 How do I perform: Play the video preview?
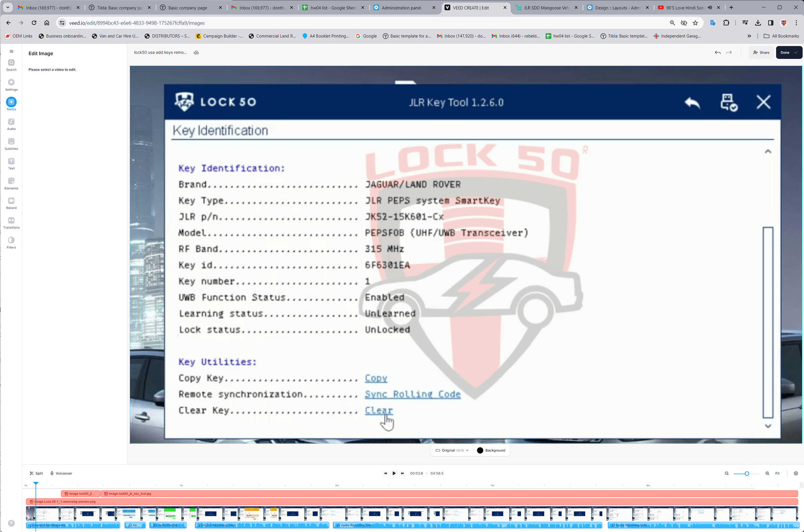(x=394, y=473)
